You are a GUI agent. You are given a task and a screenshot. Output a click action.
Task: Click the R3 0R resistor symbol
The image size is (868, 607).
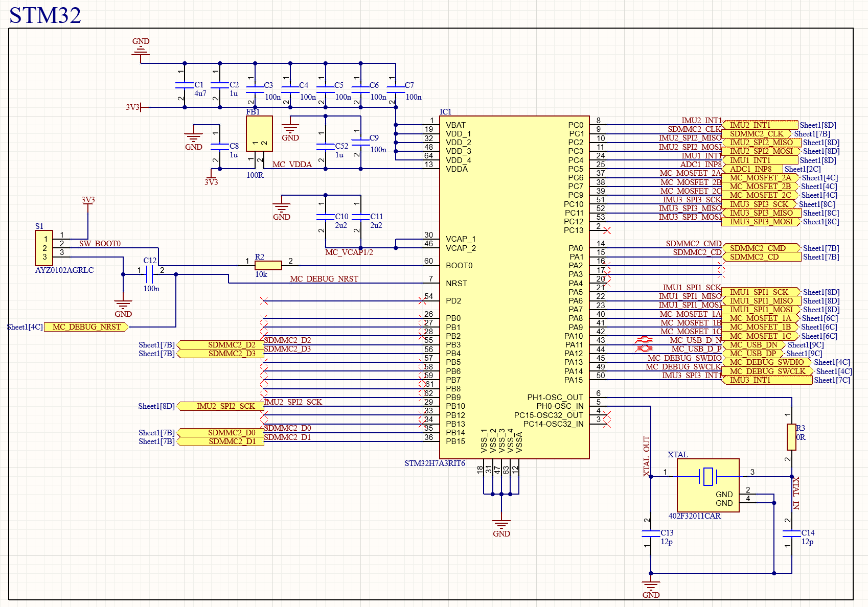(791, 437)
